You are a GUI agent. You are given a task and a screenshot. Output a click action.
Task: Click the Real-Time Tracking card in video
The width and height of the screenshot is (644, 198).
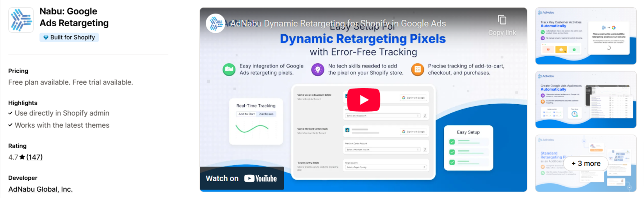click(x=256, y=121)
